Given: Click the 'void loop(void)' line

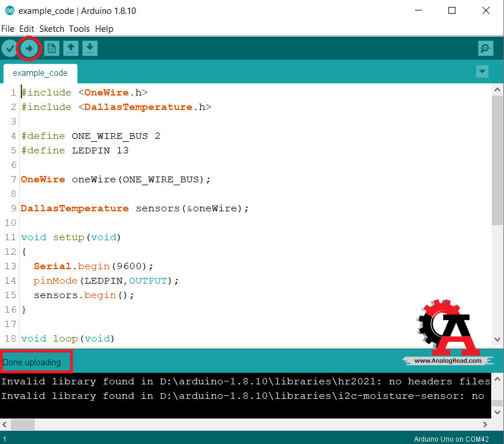Looking at the screenshot, I should point(68,339).
